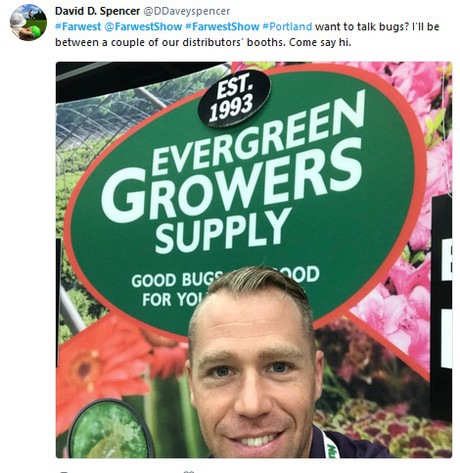Viewport: 460px width, 473px height.
Task: Click the man's face in the photo
Action: (x=253, y=373)
